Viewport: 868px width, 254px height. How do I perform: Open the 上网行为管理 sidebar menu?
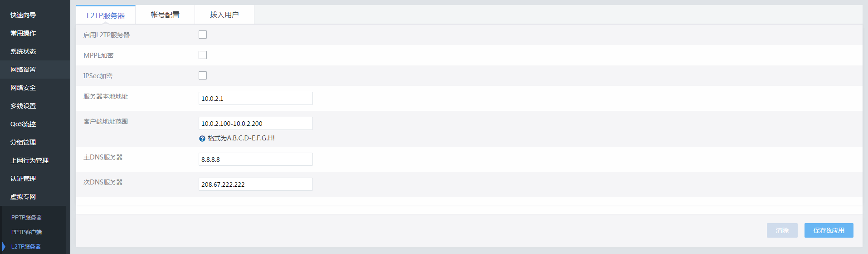click(29, 160)
